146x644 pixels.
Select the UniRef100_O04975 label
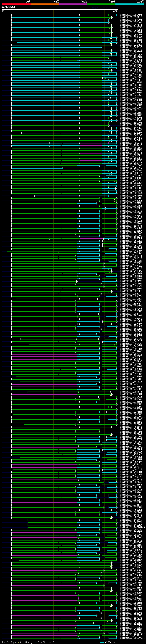(x=131, y=173)
